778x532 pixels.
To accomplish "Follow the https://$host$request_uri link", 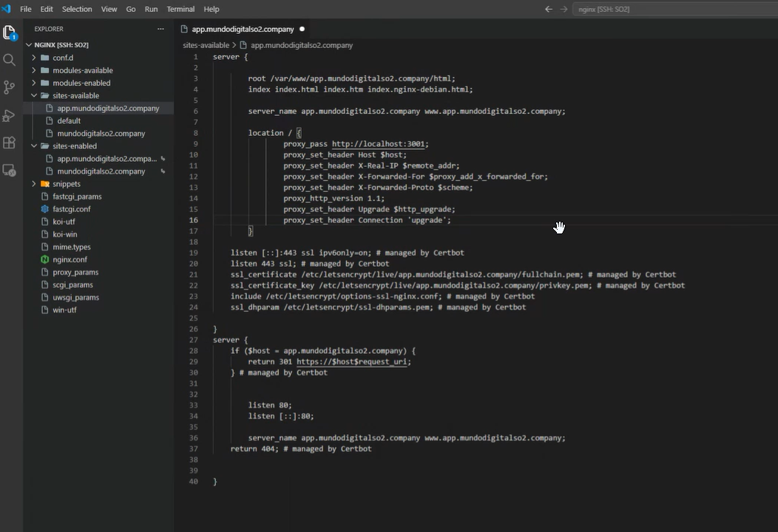I will pos(352,361).
